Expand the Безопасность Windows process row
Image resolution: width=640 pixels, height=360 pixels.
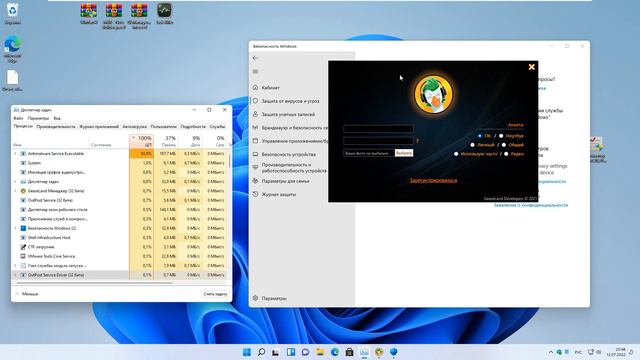click(16, 228)
